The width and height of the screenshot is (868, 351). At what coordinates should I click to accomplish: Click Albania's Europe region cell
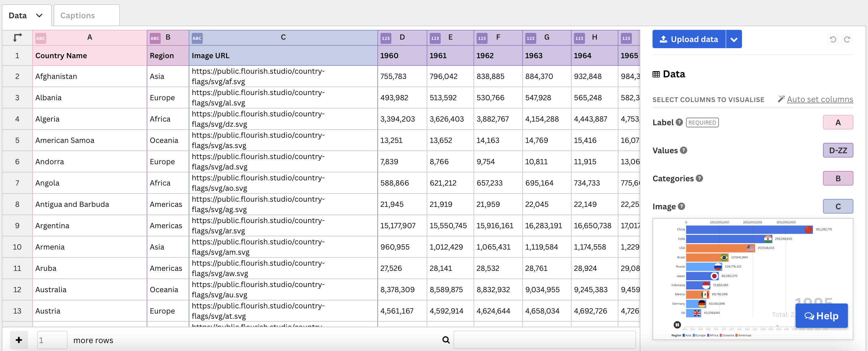168,98
